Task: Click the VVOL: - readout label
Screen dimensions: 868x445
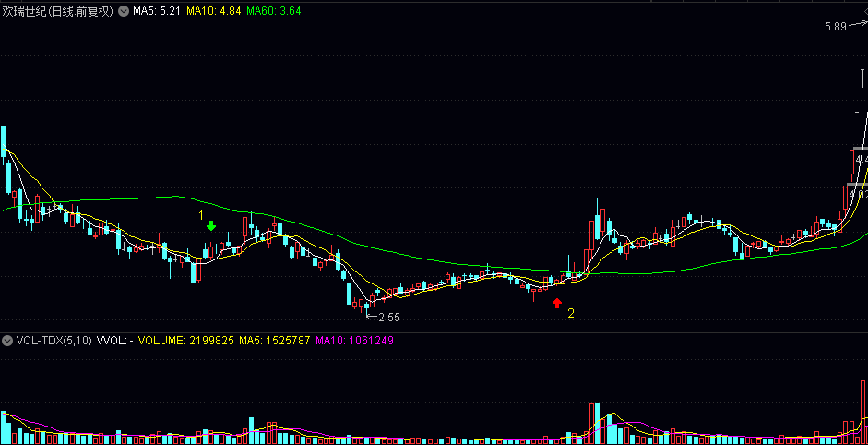Action: [x=115, y=341]
